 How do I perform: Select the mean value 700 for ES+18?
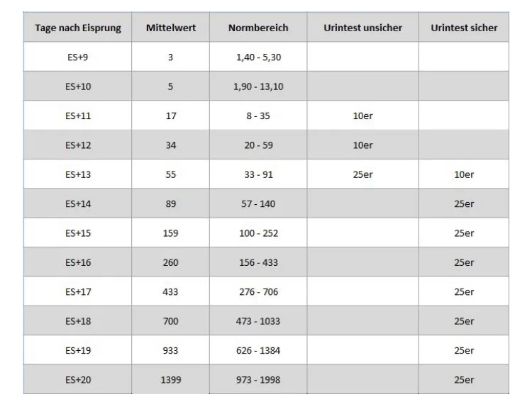[x=171, y=321]
